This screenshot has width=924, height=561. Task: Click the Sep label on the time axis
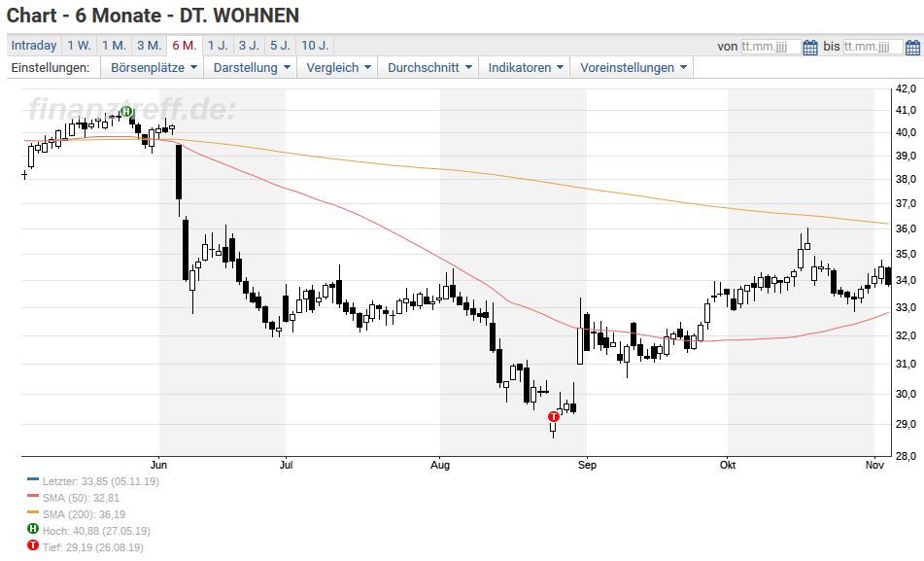(587, 465)
